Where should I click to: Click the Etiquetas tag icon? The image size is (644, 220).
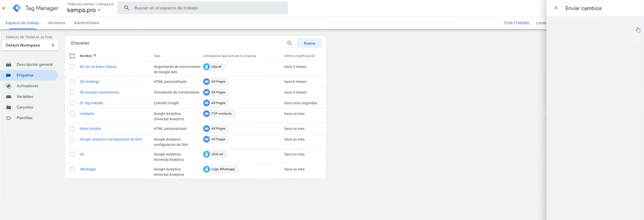pos(9,75)
